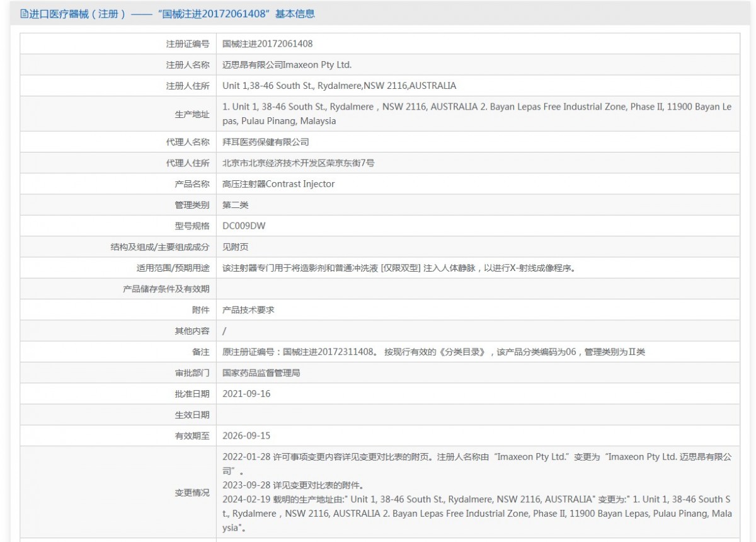This screenshot has height=542, width=756.
Task: Click the 产品储存条件及有效期 label
Action: click(166, 289)
